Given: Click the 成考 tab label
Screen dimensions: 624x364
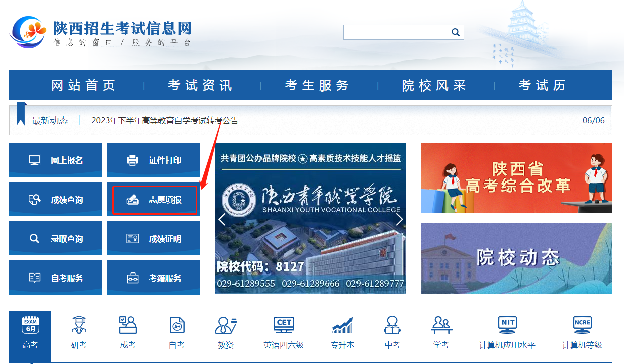Looking at the screenshot, I should [128, 345].
